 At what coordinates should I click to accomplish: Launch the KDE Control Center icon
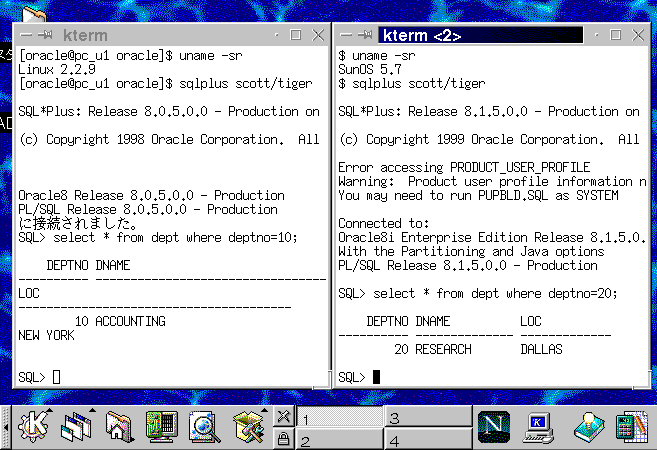tap(162, 427)
